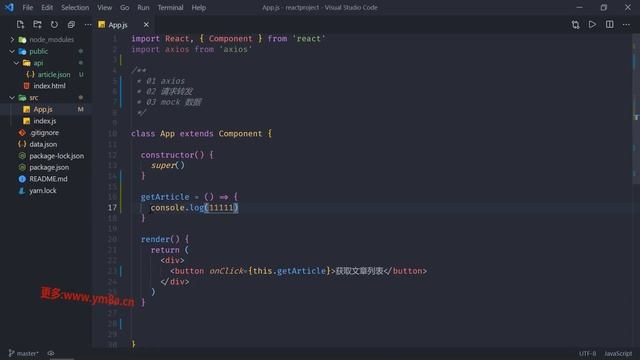Image resolution: width=640 pixels, height=360 pixels.
Task: Open the Selection menu
Action: tap(75, 7)
